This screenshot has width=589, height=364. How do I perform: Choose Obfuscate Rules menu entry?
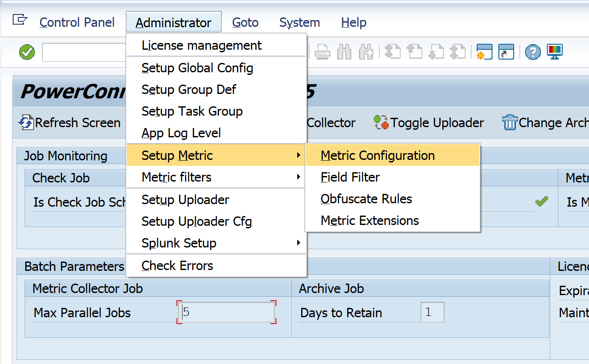366,199
